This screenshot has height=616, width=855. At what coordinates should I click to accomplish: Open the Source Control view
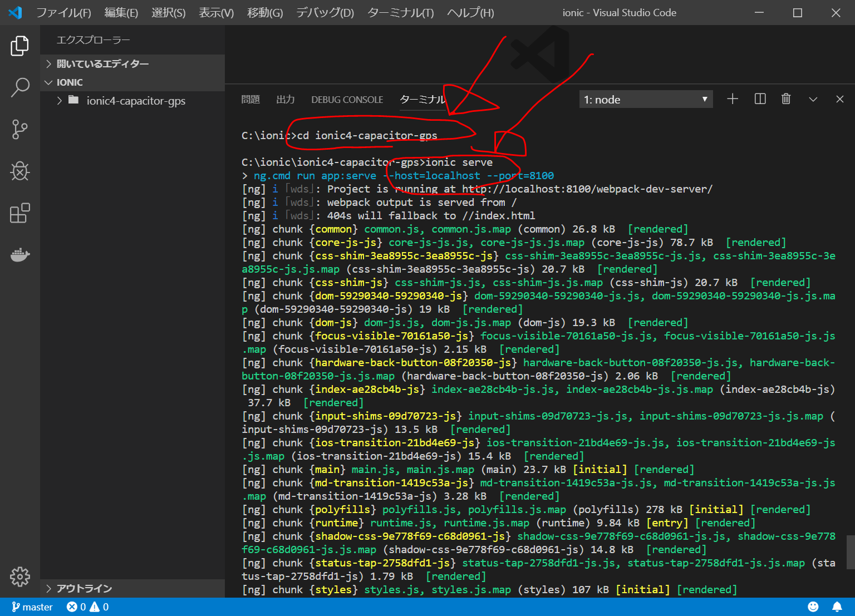[x=20, y=129]
